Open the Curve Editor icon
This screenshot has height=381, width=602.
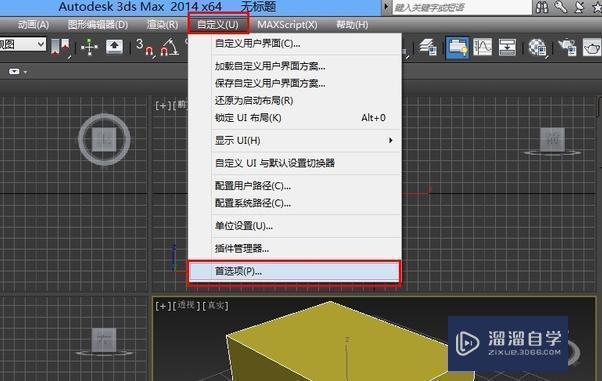[482, 47]
